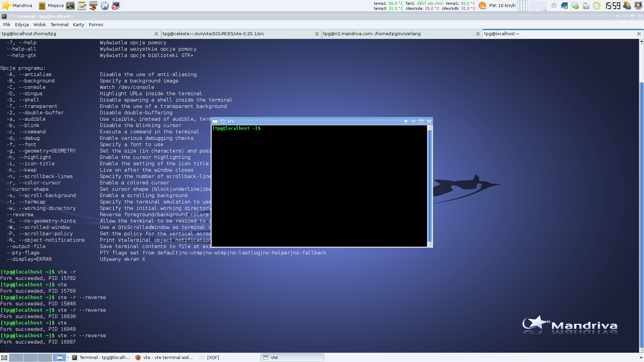Switch to the first workspace in pager
The image size is (644, 362).
pos(16,358)
